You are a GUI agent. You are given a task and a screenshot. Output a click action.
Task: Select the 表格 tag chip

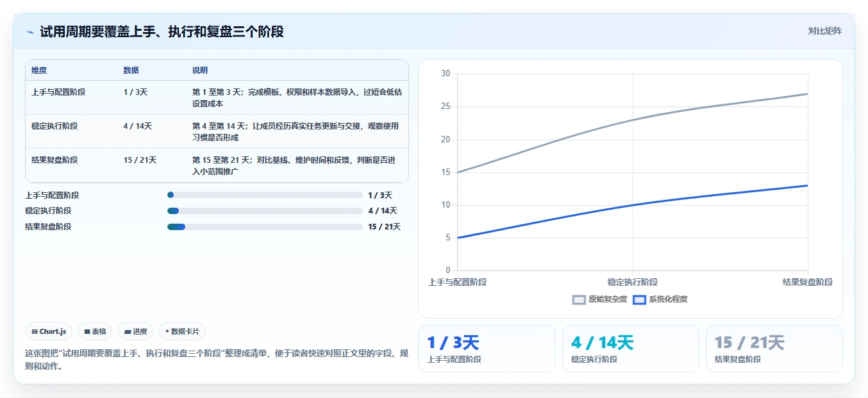(x=95, y=331)
